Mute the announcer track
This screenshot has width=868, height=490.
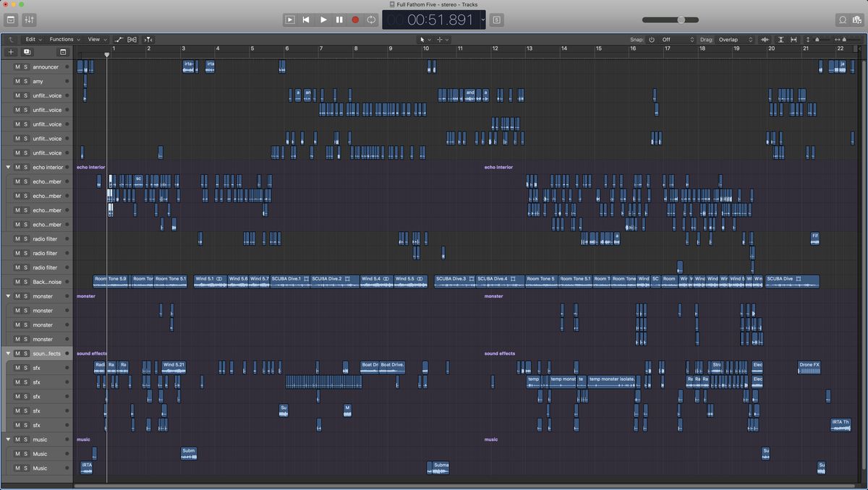pyautogui.click(x=17, y=67)
